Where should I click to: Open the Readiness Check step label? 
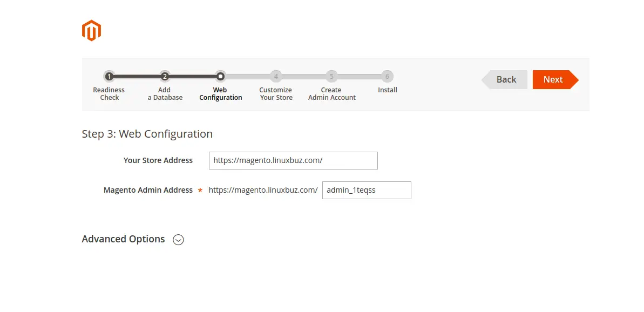pos(109,93)
